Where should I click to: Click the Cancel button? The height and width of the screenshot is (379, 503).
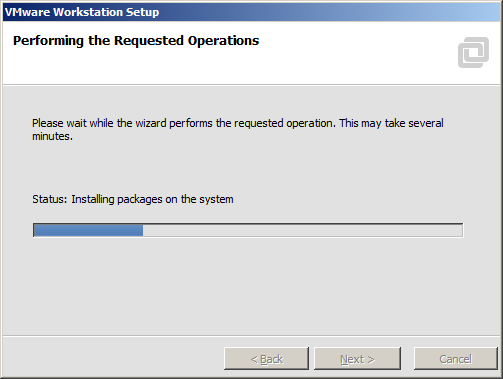(455, 359)
